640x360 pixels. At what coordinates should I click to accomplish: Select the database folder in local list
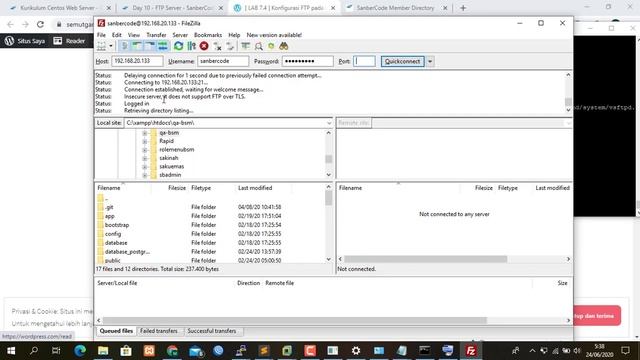pos(116,243)
